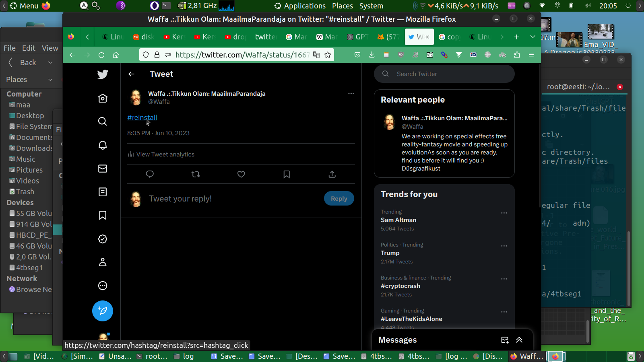
Task: Retweet the #reinstall tweet
Action: pos(196,174)
